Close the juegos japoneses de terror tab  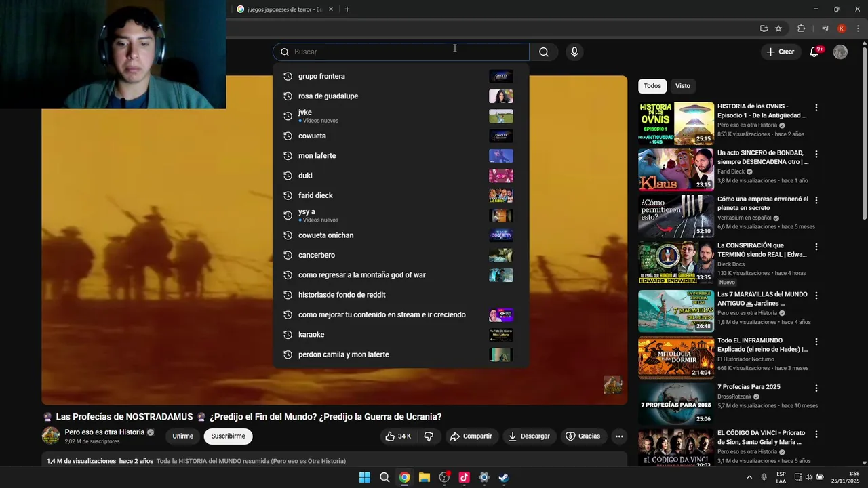(331, 9)
